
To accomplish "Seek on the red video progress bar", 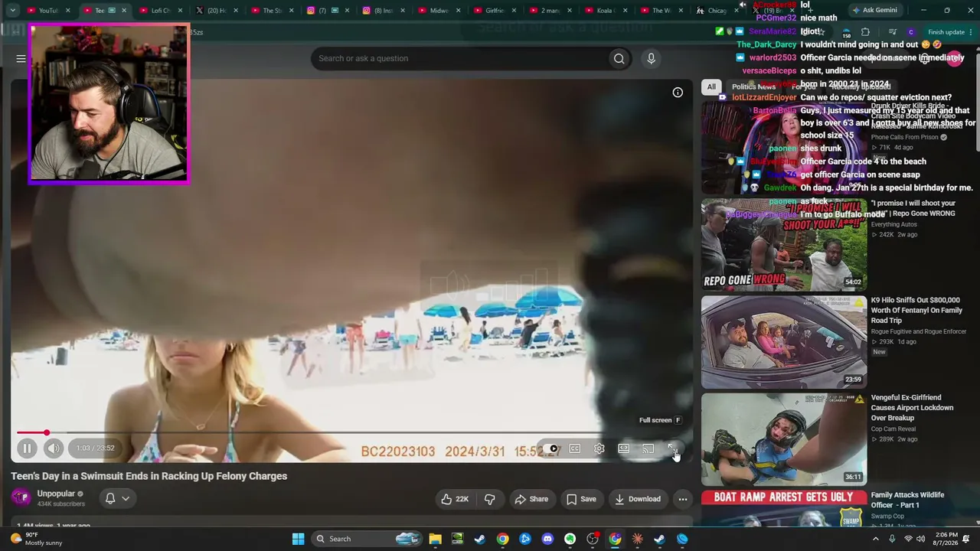I will tap(351, 433).
